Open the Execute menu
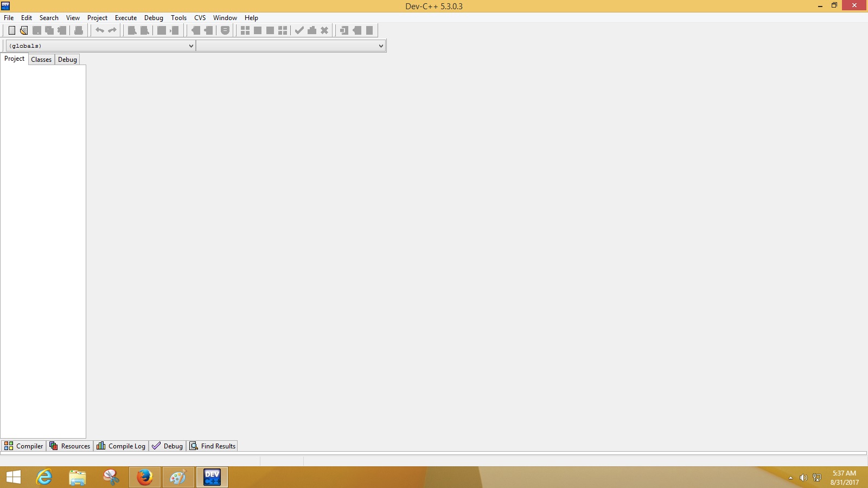 [126, 18]
